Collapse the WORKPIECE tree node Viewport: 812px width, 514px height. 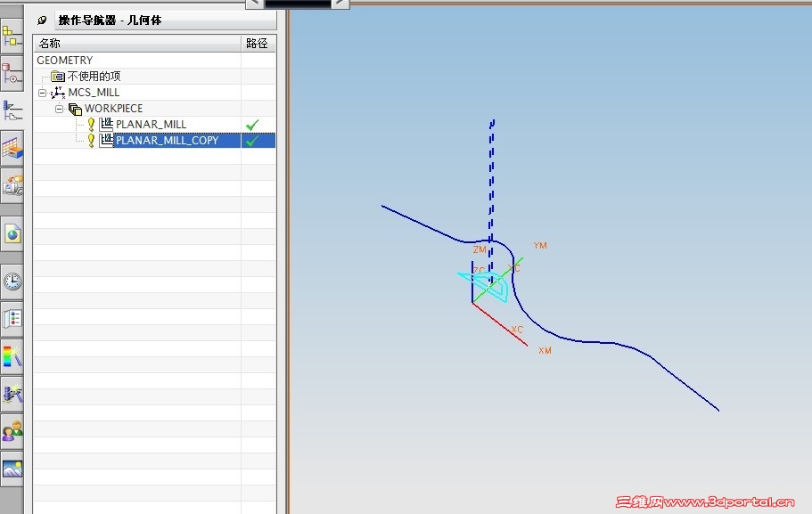(59, 110)
